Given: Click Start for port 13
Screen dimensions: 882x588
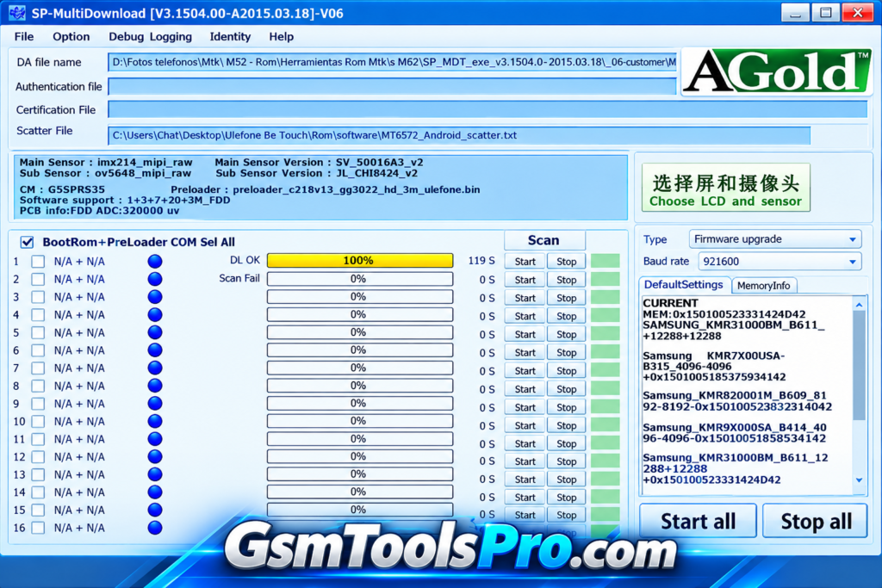Looking at the screenshot, I should click(525, 479).
